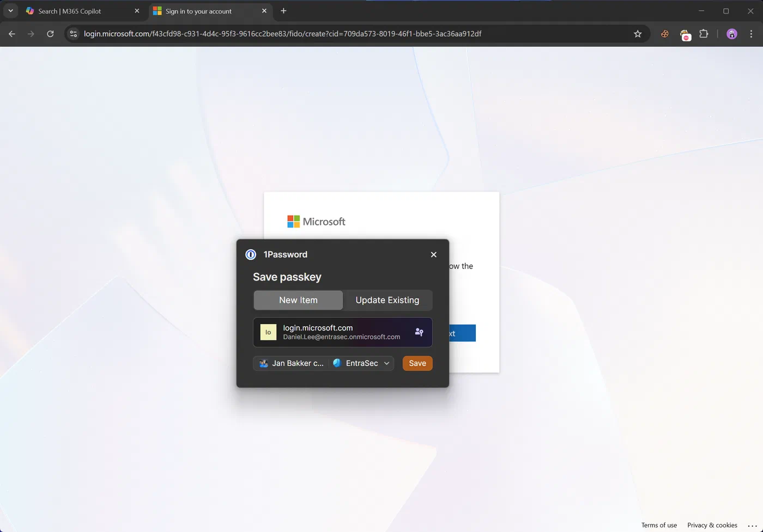Minimize the browser window
The width and height of the screenshot is (763, 532).
[x=701, y=11]
